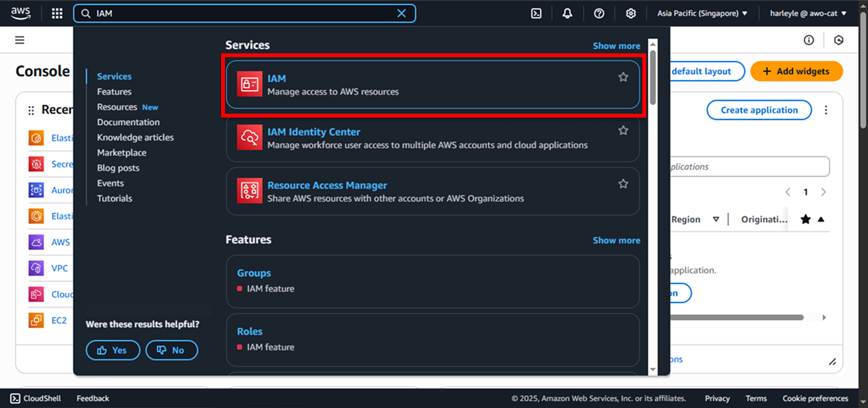Click the purple AWS cloud icon in recents

36,242
